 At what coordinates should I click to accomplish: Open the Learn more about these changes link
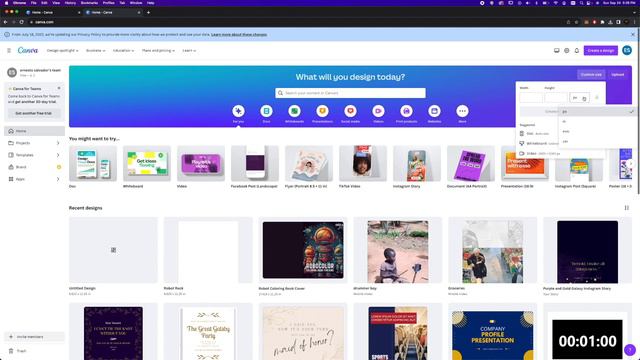[x=239, y=35]
